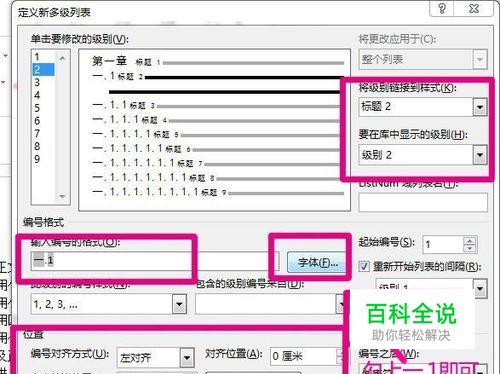Select level 8 in the level list
500x374 pixels.
click(37, 146)
